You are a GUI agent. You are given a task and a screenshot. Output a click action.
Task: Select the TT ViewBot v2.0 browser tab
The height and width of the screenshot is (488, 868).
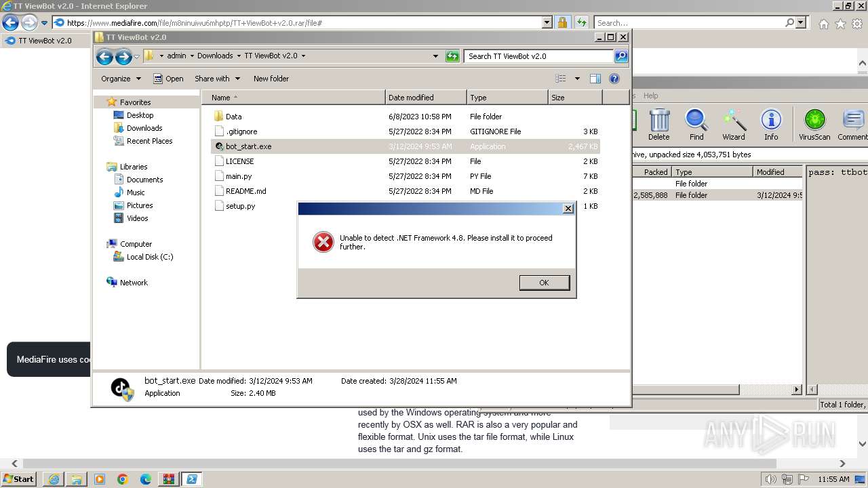(x=45, y=41)
